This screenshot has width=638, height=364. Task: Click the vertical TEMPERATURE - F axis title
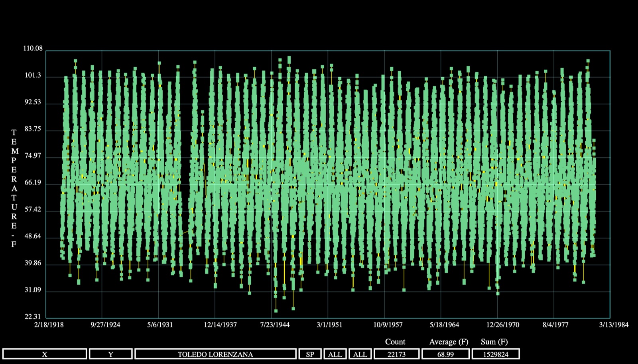click(x=14, y=188)
